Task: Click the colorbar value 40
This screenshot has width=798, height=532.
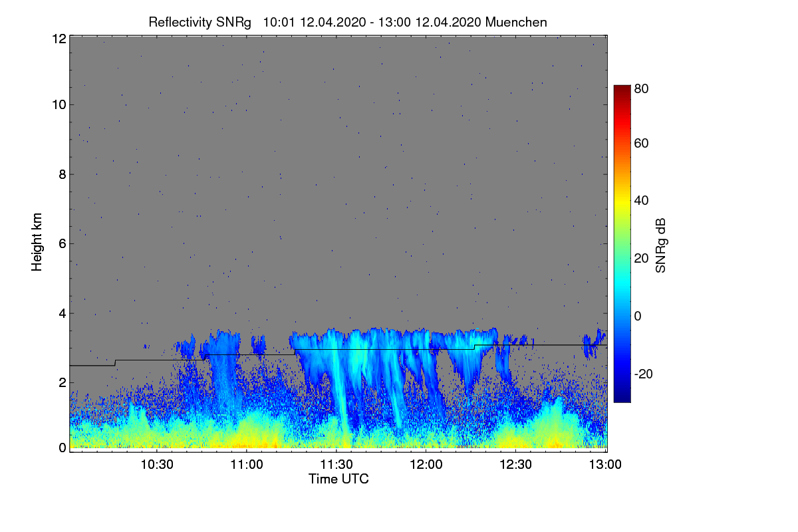Action: [642, 200]
